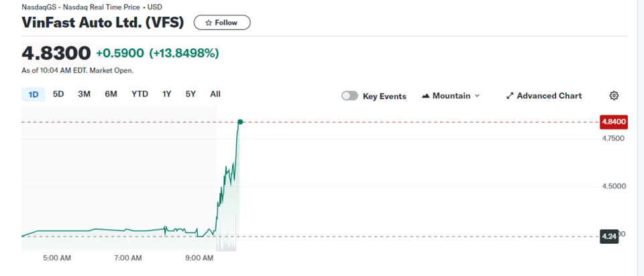Select the All time range
Image resolution: width=644 pixels, height=276 pixels.
215,94
